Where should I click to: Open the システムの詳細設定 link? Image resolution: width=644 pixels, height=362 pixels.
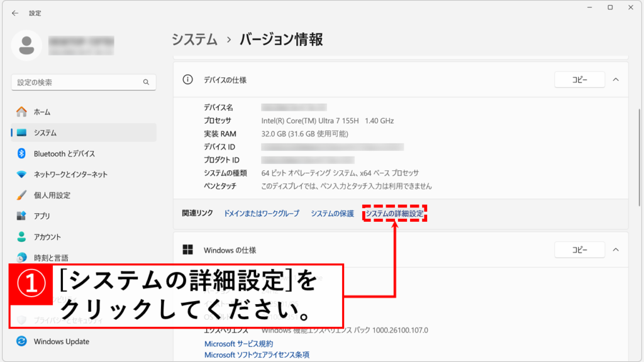point(394,214)
